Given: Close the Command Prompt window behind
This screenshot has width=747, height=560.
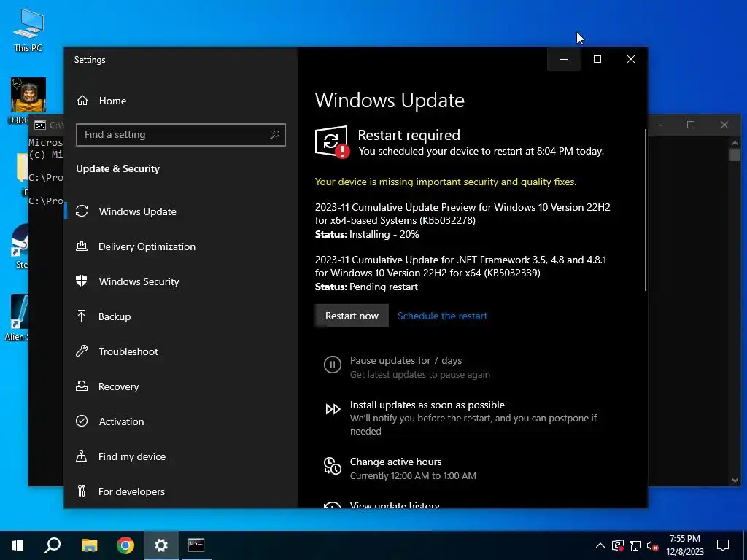Looking at the screenshot, I should pyautogui.click(x=724, y=125).
